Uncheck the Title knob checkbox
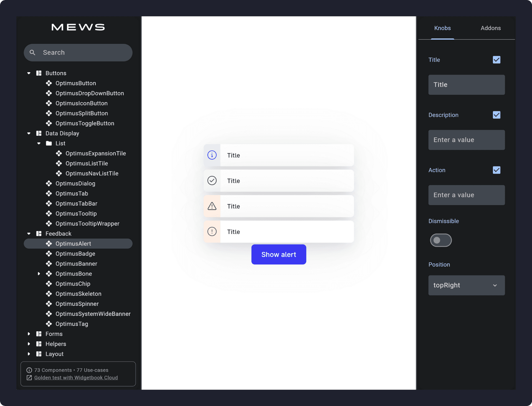 click(x=496, y=60)
